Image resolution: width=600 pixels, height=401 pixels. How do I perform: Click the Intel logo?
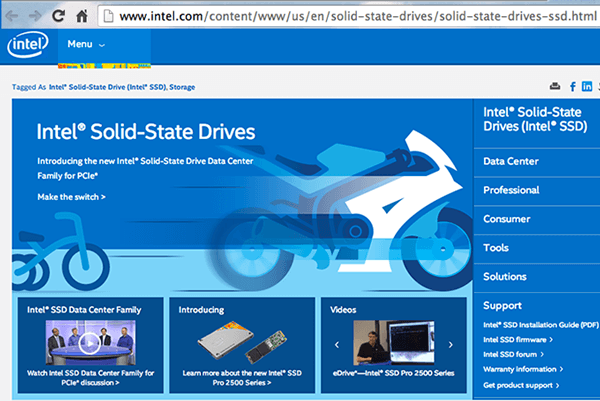[28, 44]
